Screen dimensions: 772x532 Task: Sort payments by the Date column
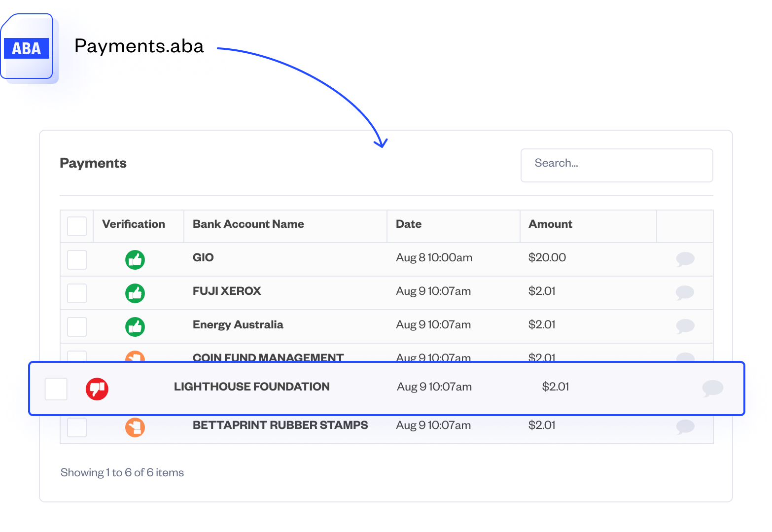point(408,224)
